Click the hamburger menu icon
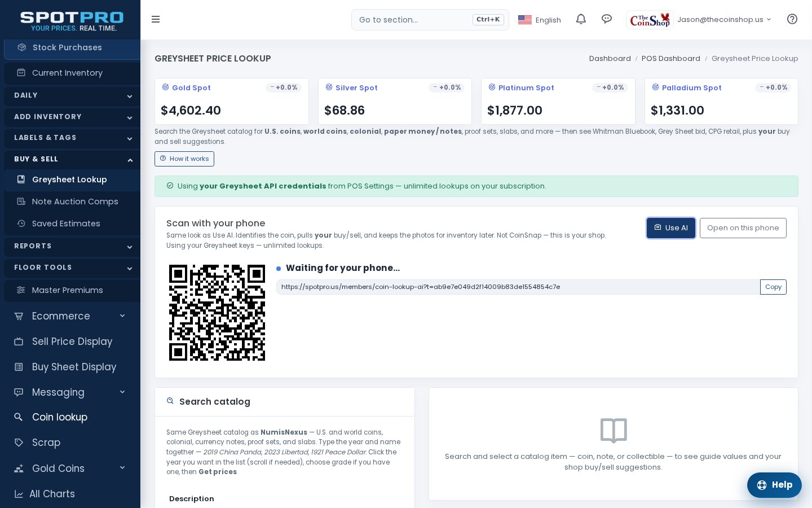Screen dimensions: 812x508 156,19
